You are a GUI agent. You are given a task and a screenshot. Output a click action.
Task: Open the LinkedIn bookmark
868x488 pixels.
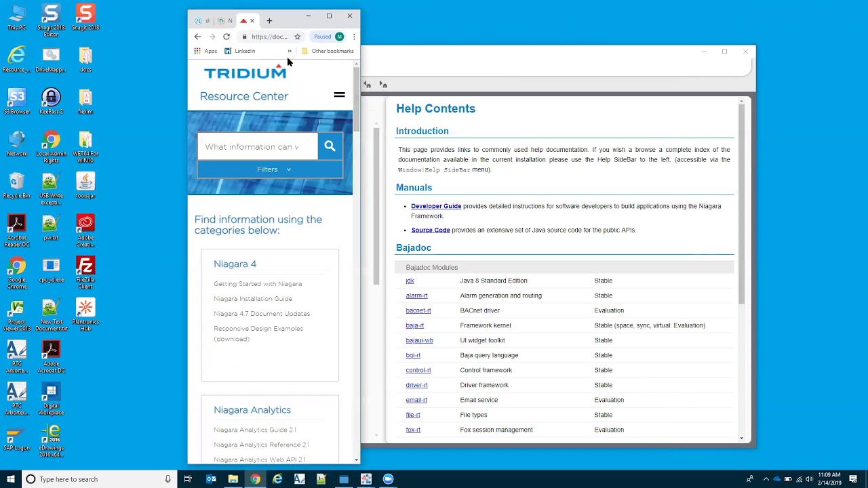(240, 51)
